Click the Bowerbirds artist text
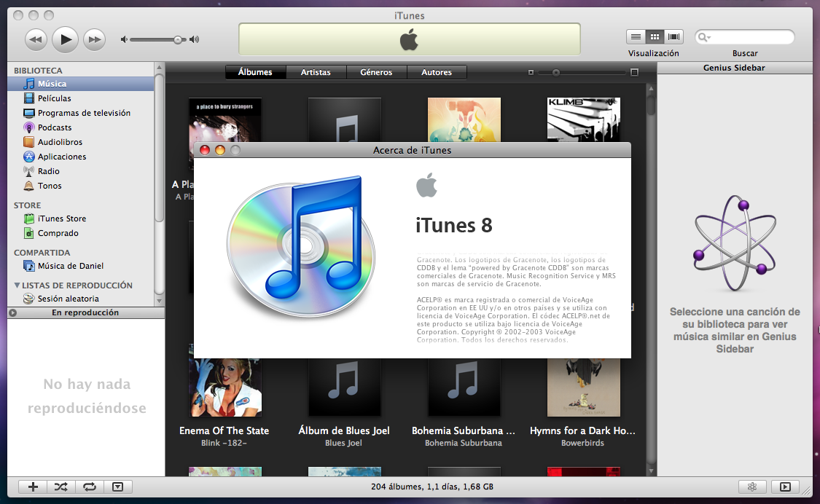820x504 pixels. [x=582, y=443]
